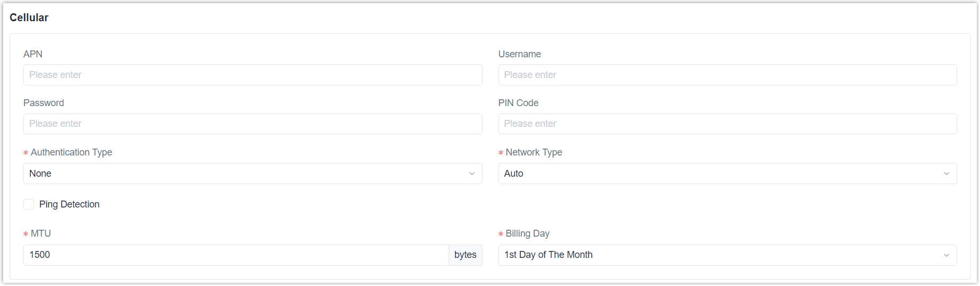Image resolution: width=980 pixels, height=286 pixels.
Task: Click the Ping Detection label text
Action: (69, 204)
